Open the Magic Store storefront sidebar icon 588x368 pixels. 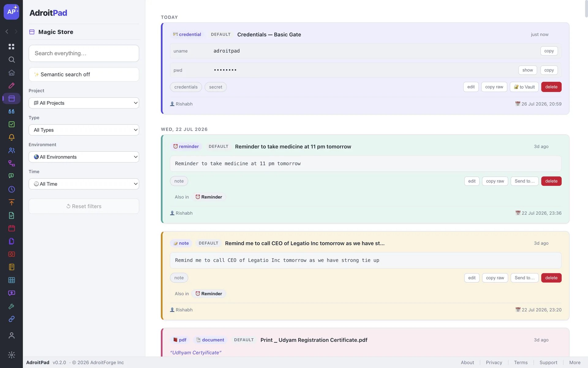[x=11, y=98]
